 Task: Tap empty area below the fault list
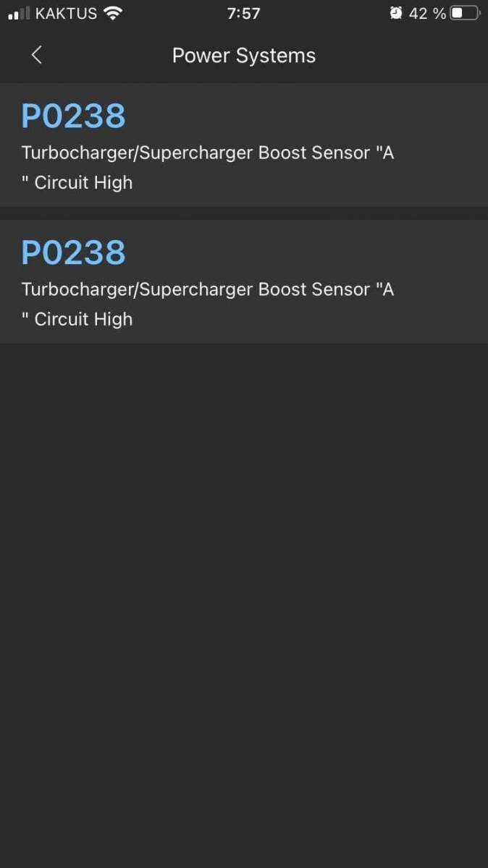(x=244, y=605)
